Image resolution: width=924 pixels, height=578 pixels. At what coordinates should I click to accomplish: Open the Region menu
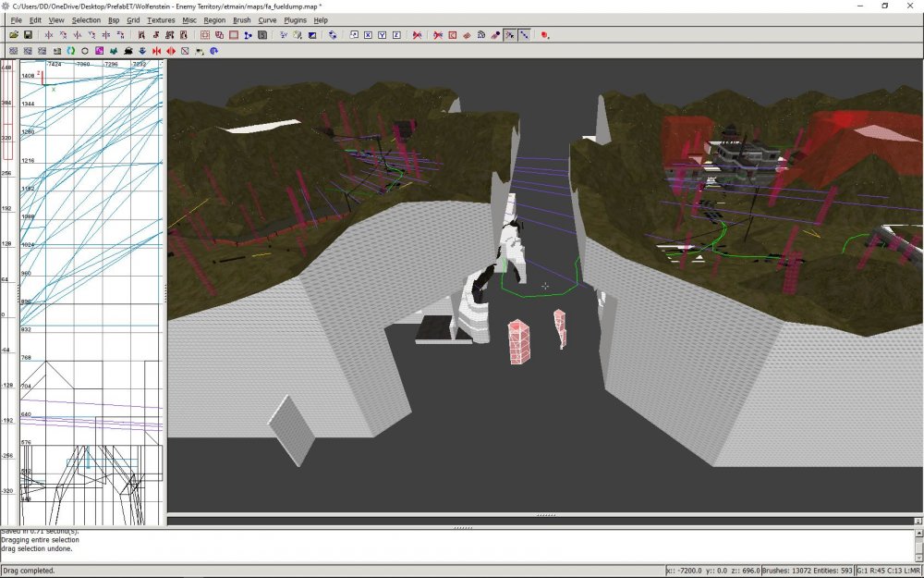point(214,20)
